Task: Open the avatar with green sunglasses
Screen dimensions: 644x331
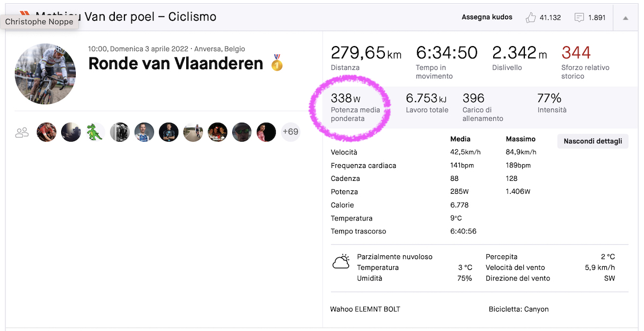Action: coord(241,132)
